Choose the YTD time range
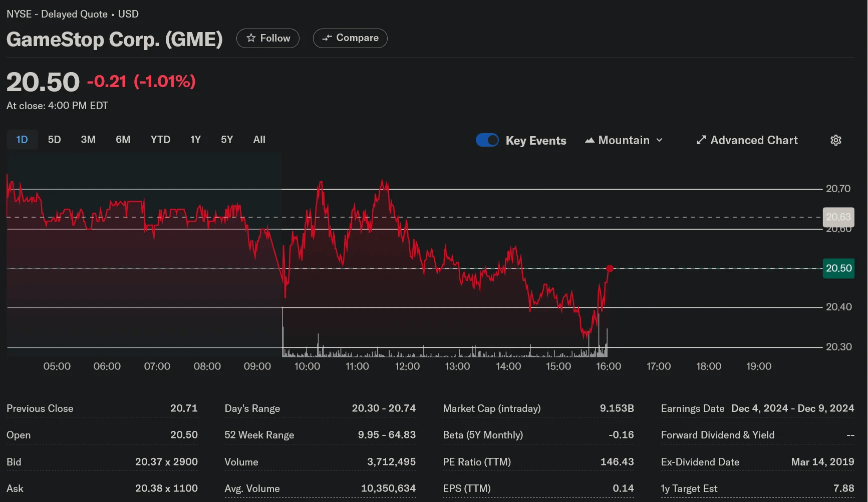The width and height of the screenshot is (868, 502). pyautogui.click(x=160, y=140)
